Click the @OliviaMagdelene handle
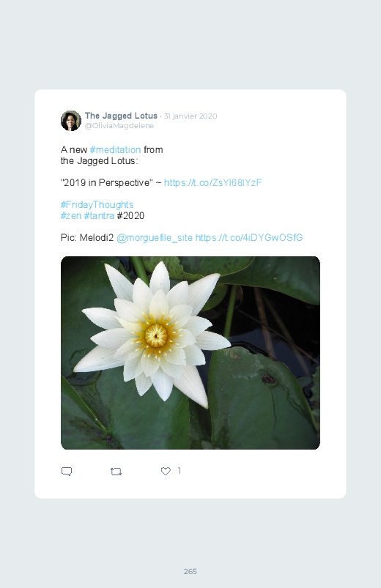The width and height of the screenshot is (381, 588). click(x=119, y=126)
